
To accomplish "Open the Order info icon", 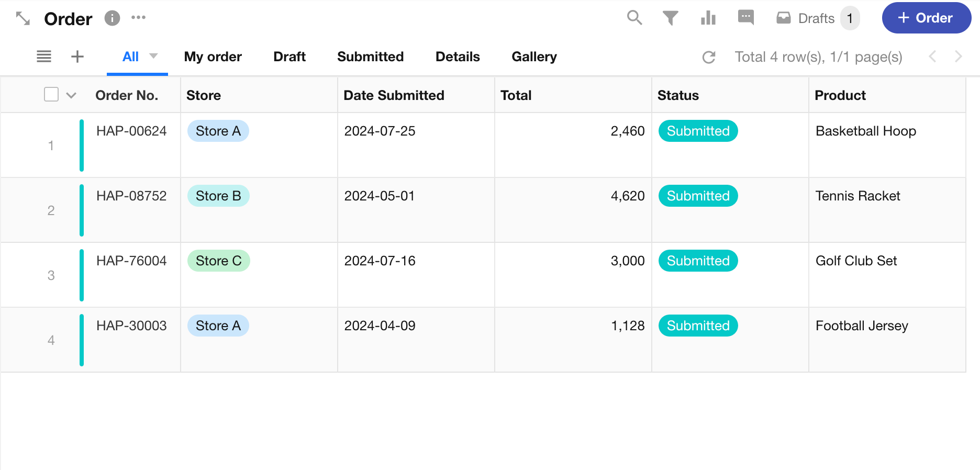I will [x=112, y=18].
